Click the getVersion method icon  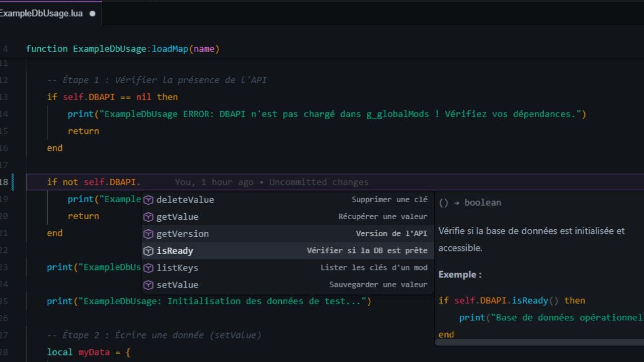point(148,233)
